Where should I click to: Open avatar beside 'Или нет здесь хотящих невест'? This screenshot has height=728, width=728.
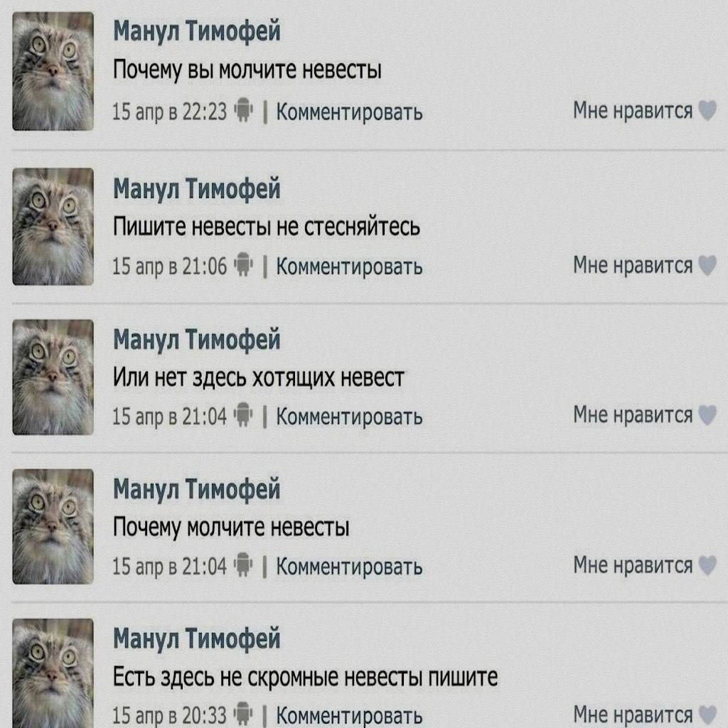coord(53,377)
